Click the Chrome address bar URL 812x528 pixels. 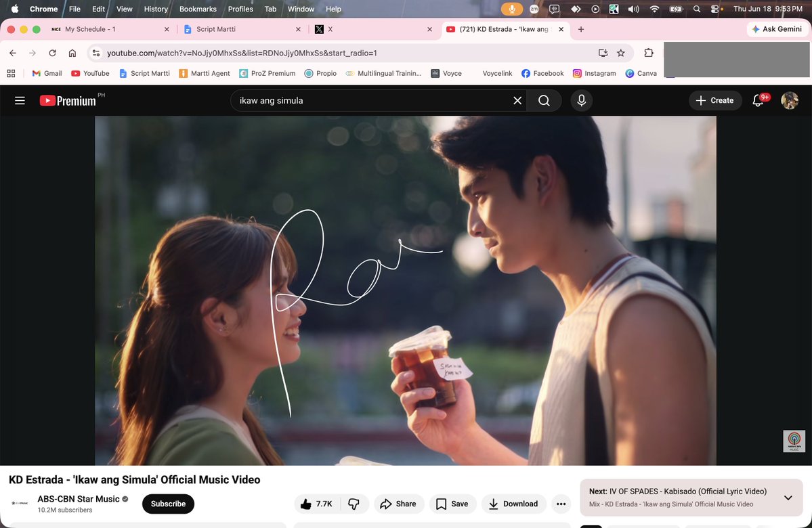(242, 53)
